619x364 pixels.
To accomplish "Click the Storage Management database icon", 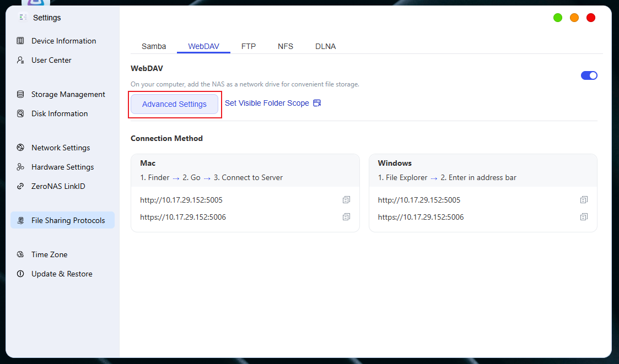I will coord(20,94).
